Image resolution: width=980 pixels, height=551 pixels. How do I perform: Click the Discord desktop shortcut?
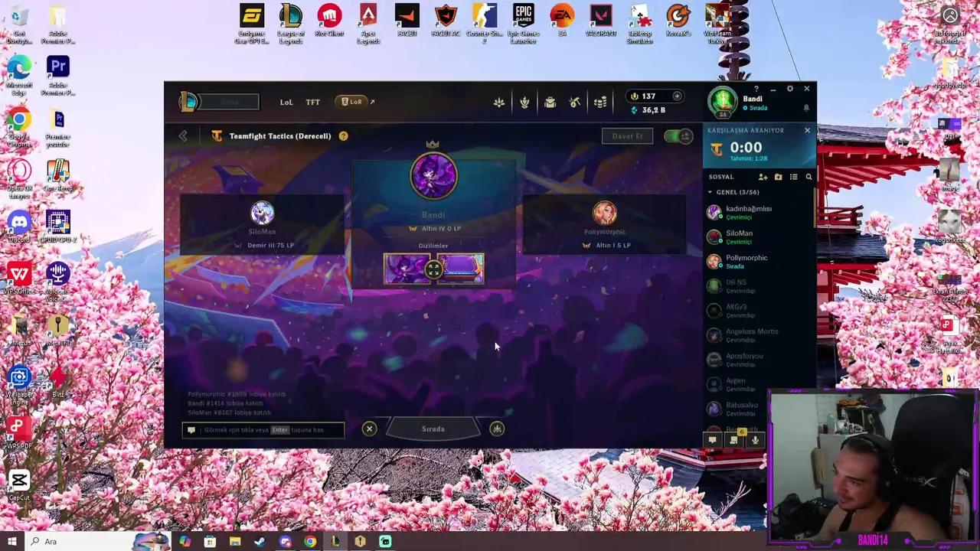(19, 228)
